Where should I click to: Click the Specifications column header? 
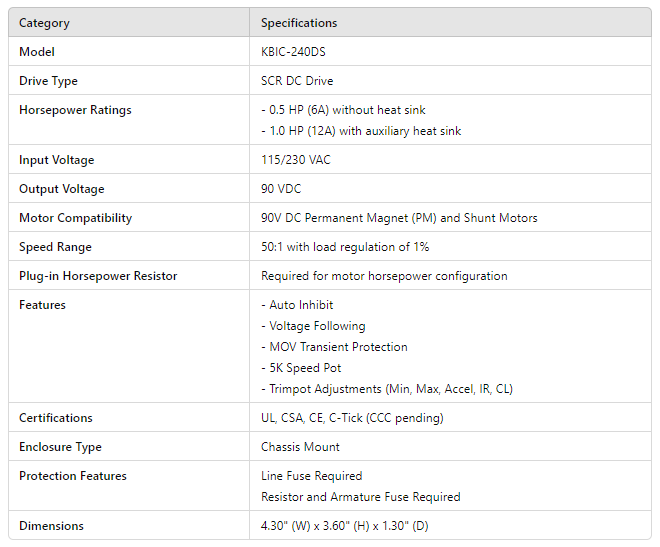point(299,23)
